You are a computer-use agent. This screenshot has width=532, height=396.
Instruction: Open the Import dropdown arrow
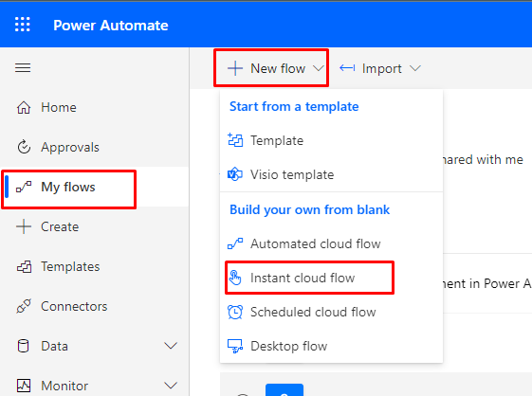click(x=415, y=68)
